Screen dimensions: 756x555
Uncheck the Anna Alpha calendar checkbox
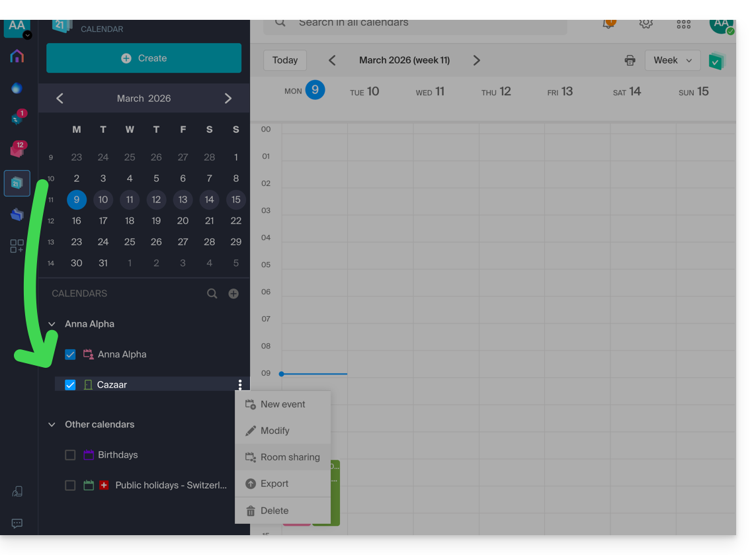70,355
